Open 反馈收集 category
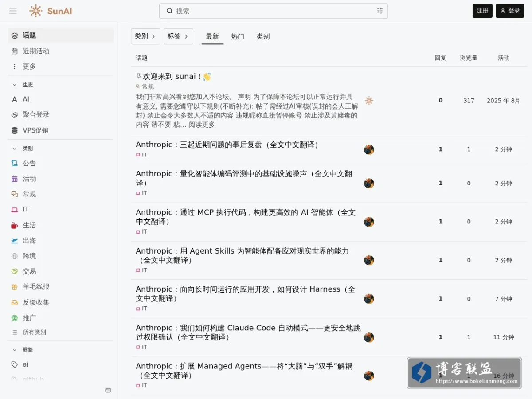532x399 pixels. click(x=61, y=302)
